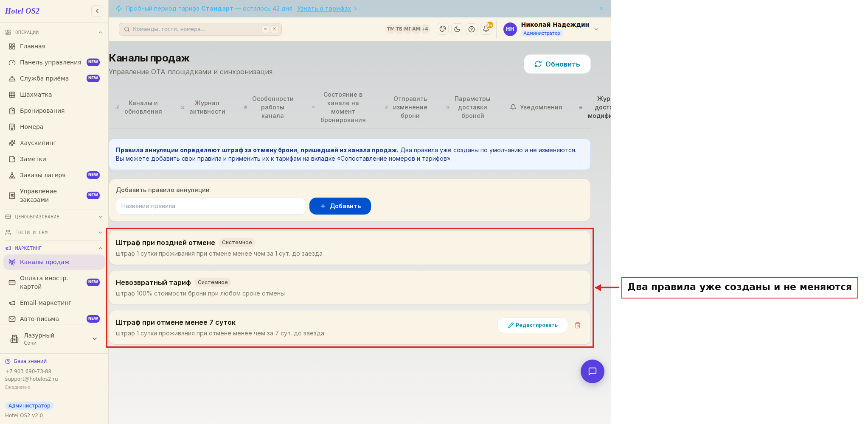868x424 pixels.
Task: Open the Лазурный hotel selector dropdown
Action: click(54, 339)
